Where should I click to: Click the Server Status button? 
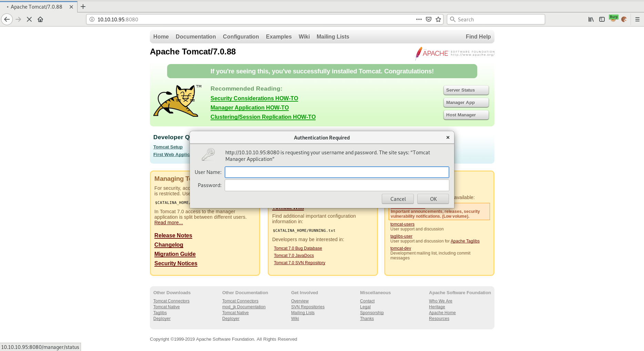[466, 90]
